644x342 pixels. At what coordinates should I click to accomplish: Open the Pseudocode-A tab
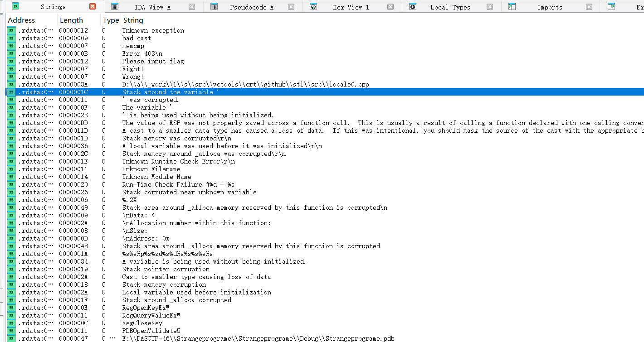tap(252, 7)
